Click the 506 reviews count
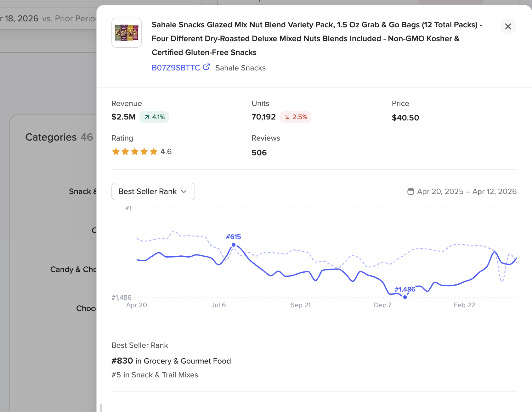 point(259,153)
